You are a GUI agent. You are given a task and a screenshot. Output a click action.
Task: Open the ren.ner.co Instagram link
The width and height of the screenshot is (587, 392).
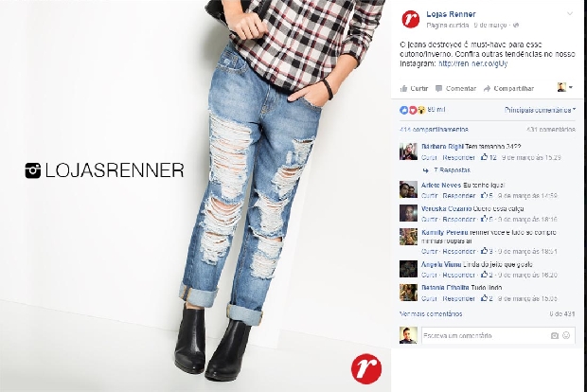coord(472,63)
